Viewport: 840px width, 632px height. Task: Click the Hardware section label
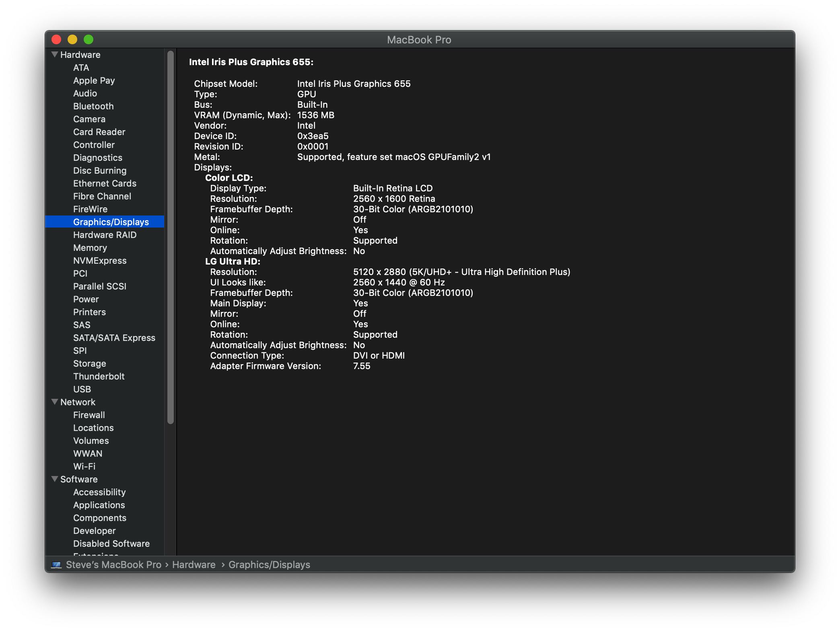click(80, 55)
